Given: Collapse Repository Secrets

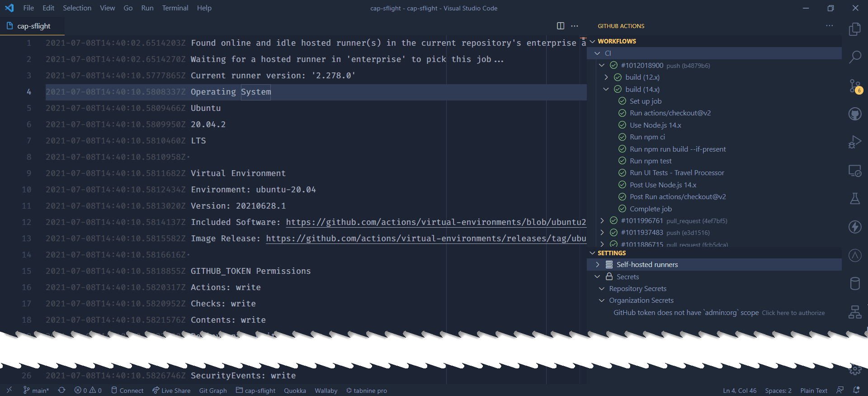Looking at the screenshot, I should click(x=602, y=288).
